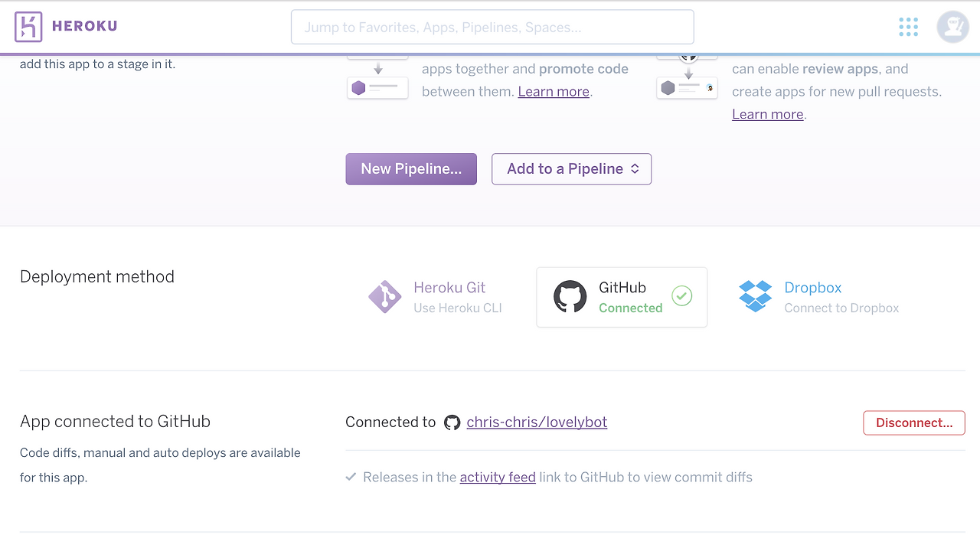Open the apps grid menu icon
The image size is (980, 548).
908,27
